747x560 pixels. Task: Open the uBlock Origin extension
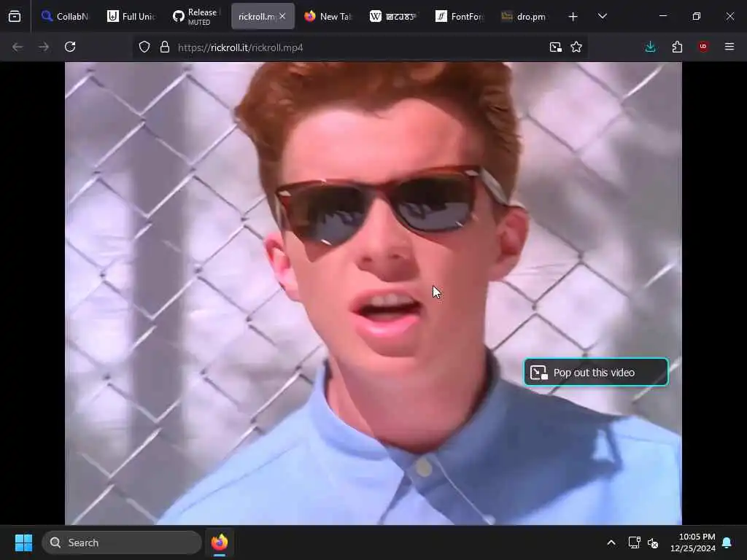click(x=703, y=47)
